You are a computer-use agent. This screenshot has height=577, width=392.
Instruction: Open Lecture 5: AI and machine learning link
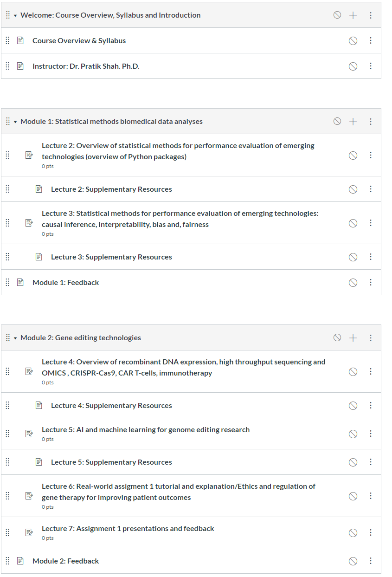point(146,429)
